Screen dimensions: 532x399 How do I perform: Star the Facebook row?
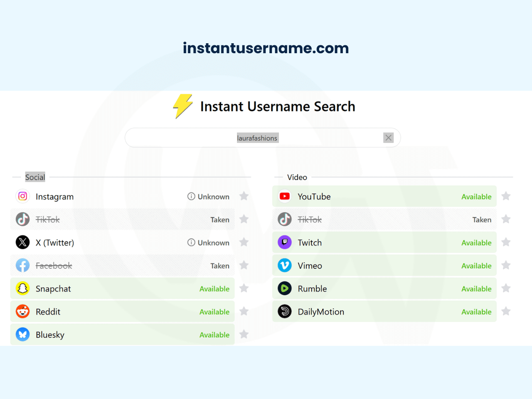pyautogui.click(x=244, y=265)
